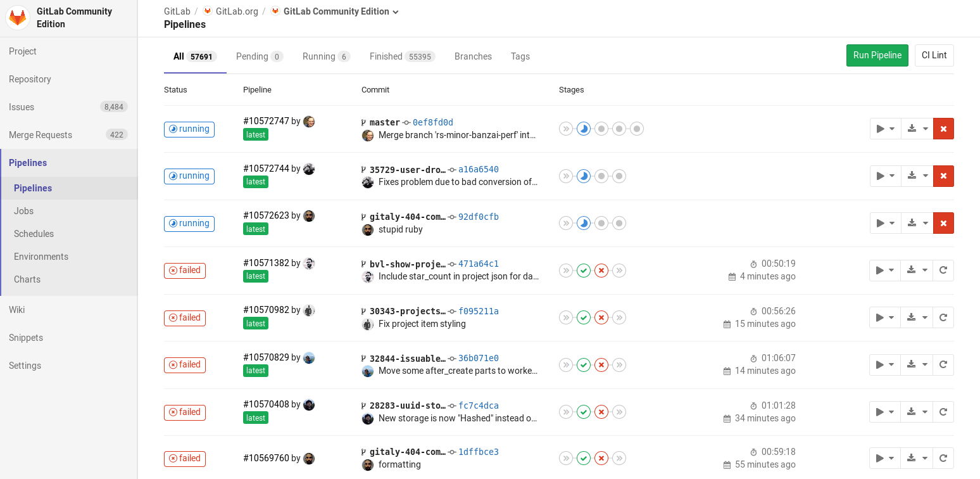Switch to the Tags tab
This screenshot has height=479, width=980.
[x=520, y=56]
